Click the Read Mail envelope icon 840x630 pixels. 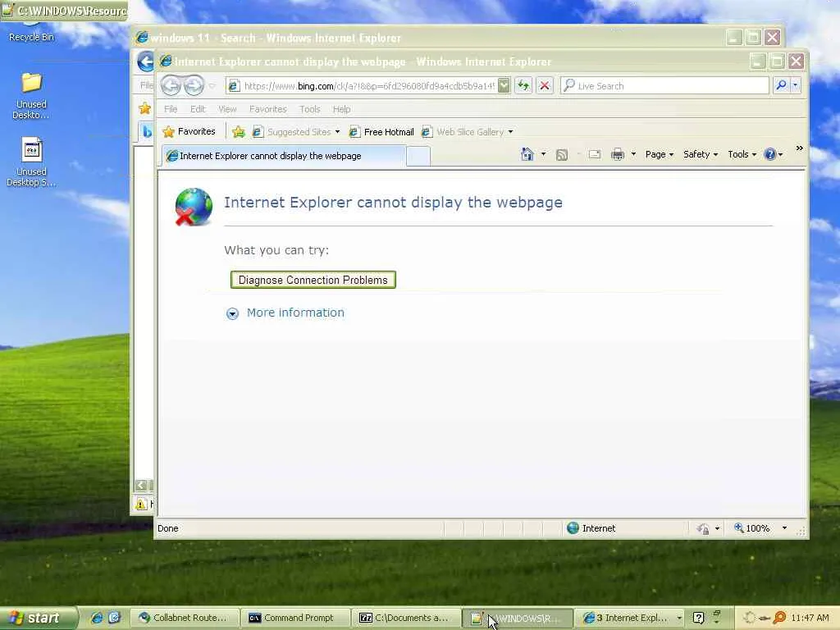[x=594, y=155]
